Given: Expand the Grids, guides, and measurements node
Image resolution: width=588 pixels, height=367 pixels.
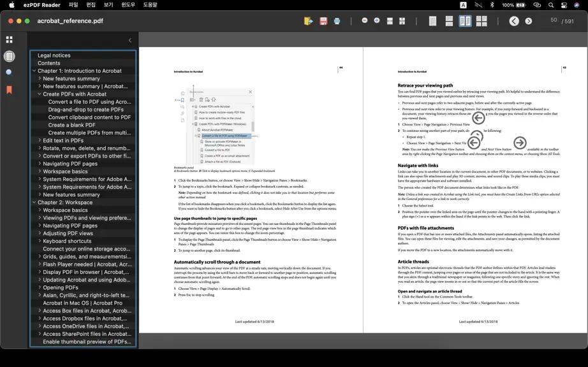Looking at the screenshot, I should point(40,257).
